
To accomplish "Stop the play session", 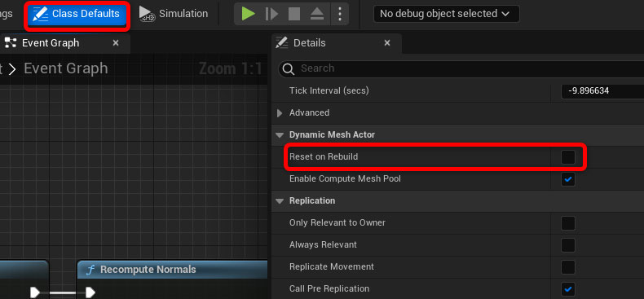I will 294,14.
